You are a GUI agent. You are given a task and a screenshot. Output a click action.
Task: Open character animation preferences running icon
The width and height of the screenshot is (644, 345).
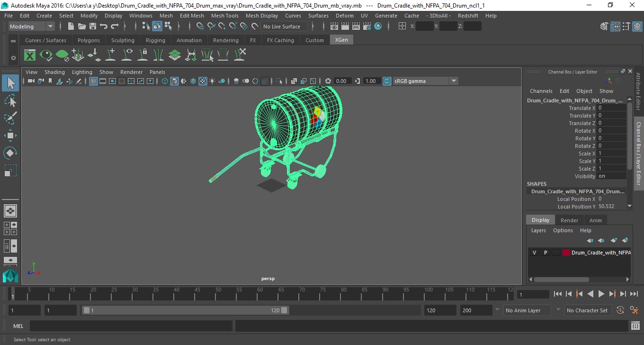click(x=635, y=310)
